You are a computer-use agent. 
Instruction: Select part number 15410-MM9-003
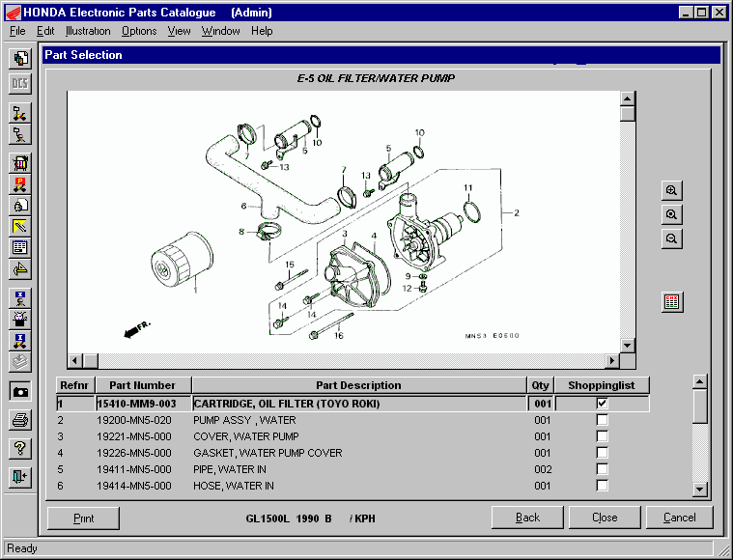click(x=136, y=404)
